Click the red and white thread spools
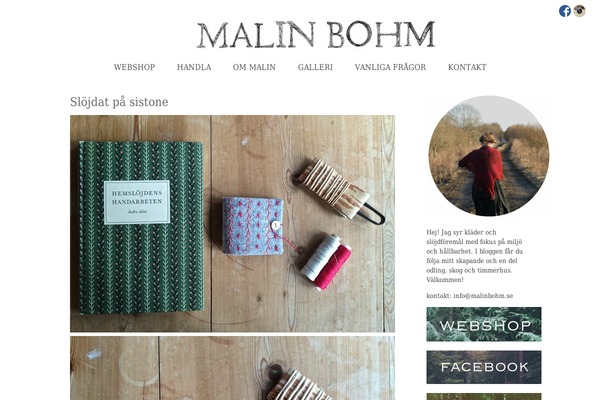This screenshot has width=600, height=400. coord(326,262)
